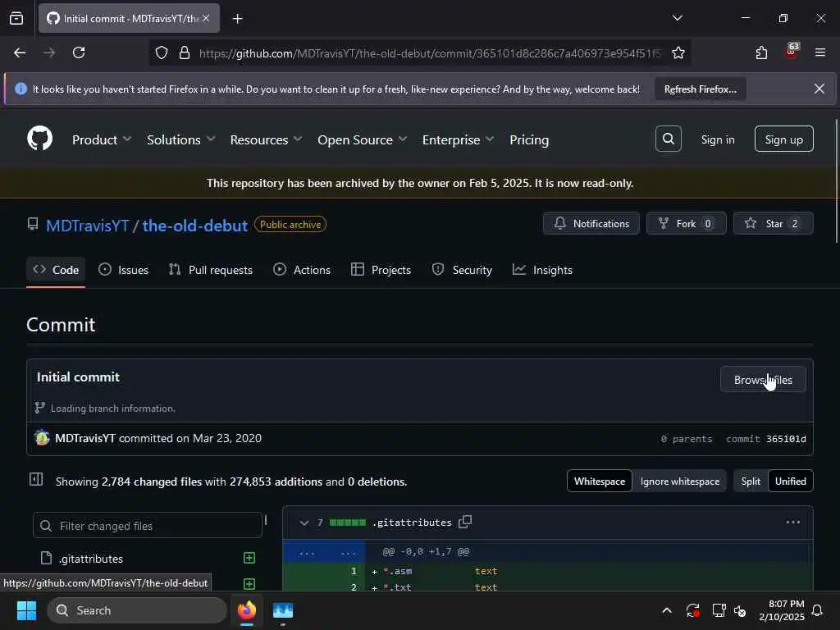Open the Firefox hamburger menu
Viewport: 840px width, 630px height.
(820, 52)
